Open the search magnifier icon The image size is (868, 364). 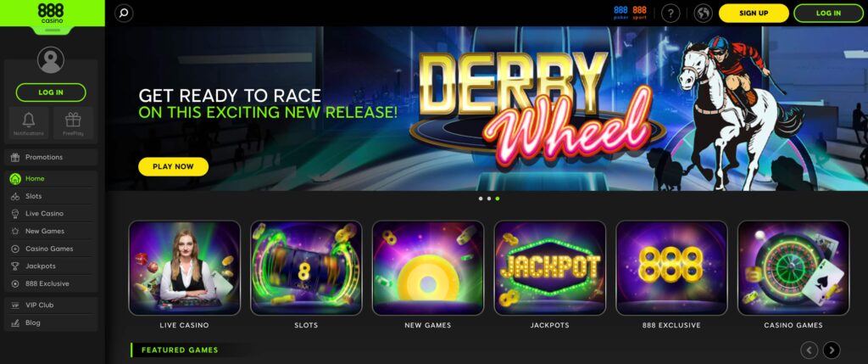(124, 13)
